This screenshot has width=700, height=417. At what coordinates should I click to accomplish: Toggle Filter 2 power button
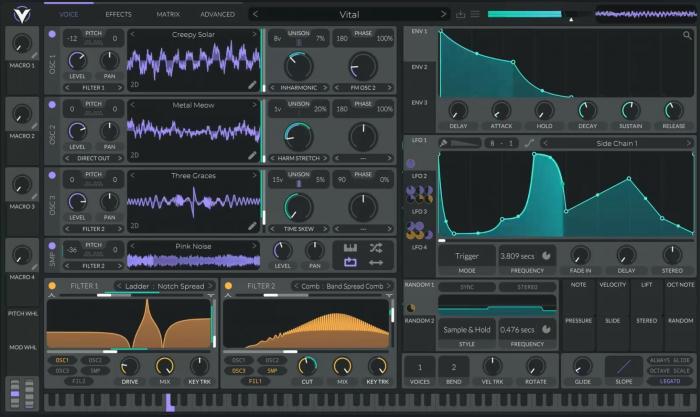[229, 286]
